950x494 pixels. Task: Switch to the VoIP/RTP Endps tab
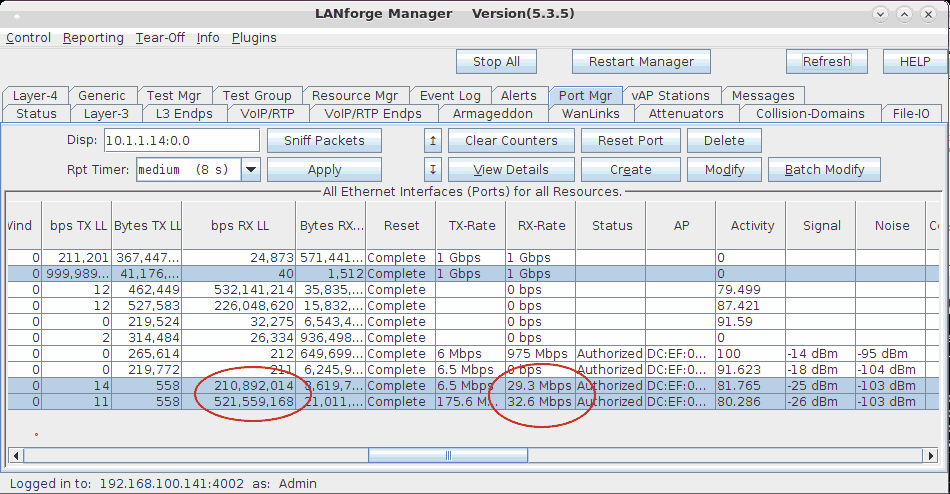point(373,114)
